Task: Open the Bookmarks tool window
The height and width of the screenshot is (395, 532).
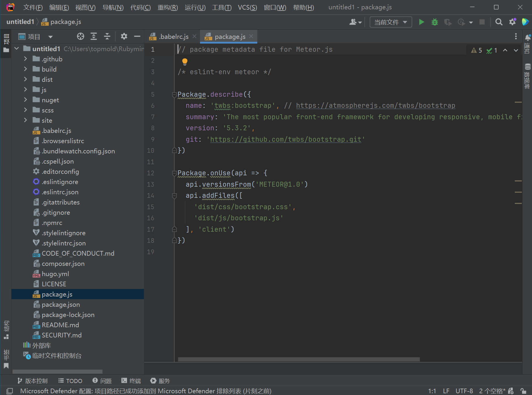Action: pyautogui.click(x=6, y=359)
